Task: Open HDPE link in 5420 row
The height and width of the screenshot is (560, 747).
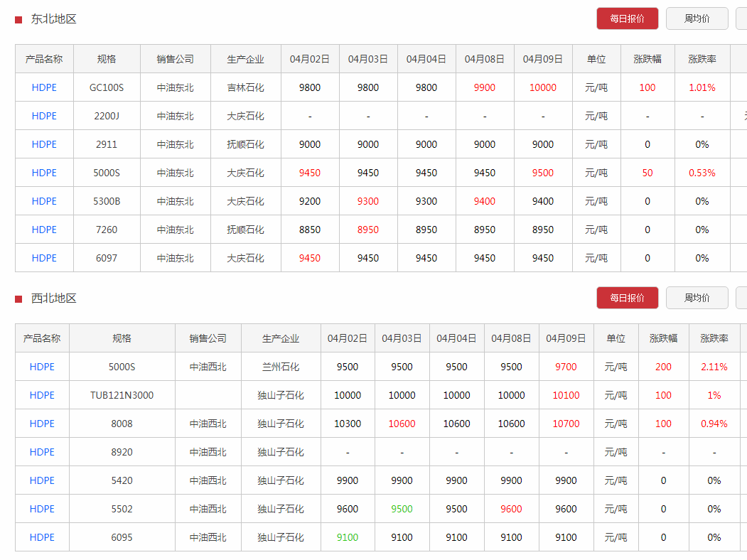Action: click(x=42, y=480)
